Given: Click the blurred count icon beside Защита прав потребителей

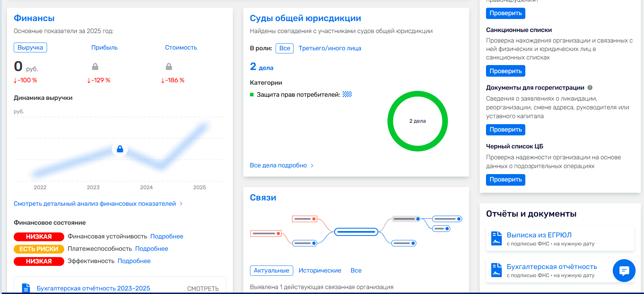Looking at the screenshot, I should pyautogui.click(x=347, y=94).
